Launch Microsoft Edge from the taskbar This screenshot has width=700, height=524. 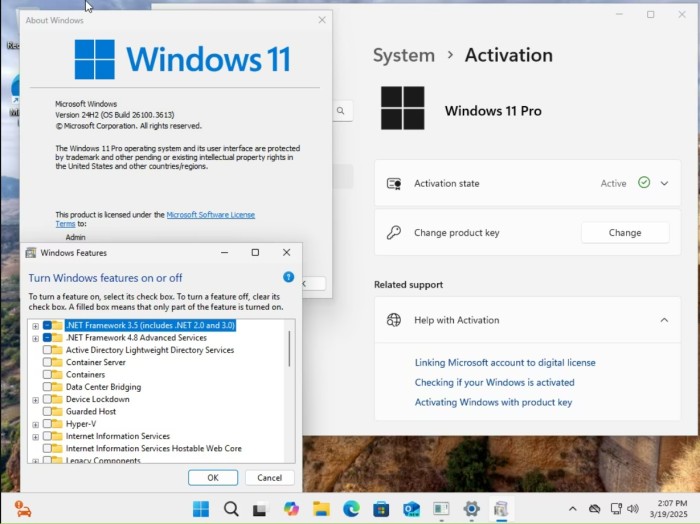click(x=351, y=509)
